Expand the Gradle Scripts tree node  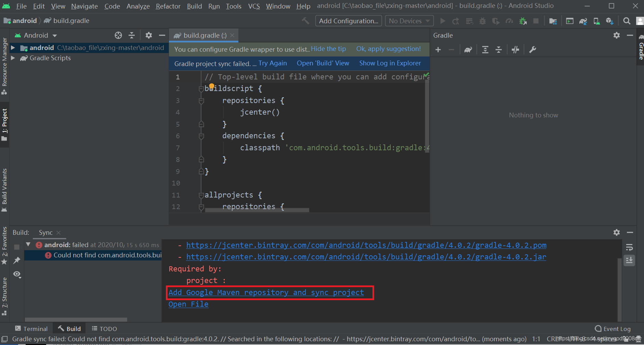(13, 58)
